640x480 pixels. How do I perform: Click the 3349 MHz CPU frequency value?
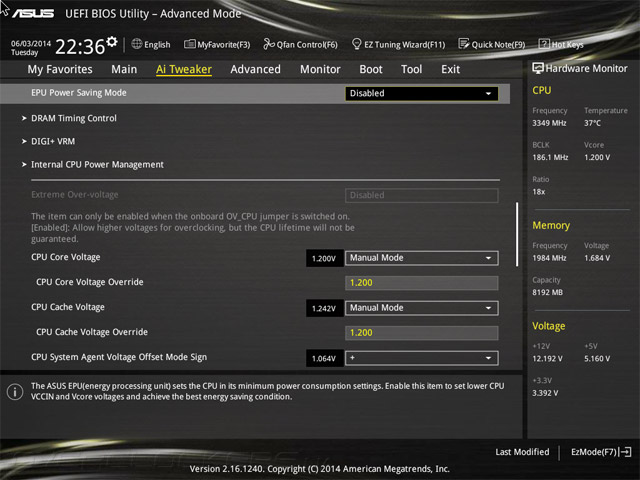549,123
